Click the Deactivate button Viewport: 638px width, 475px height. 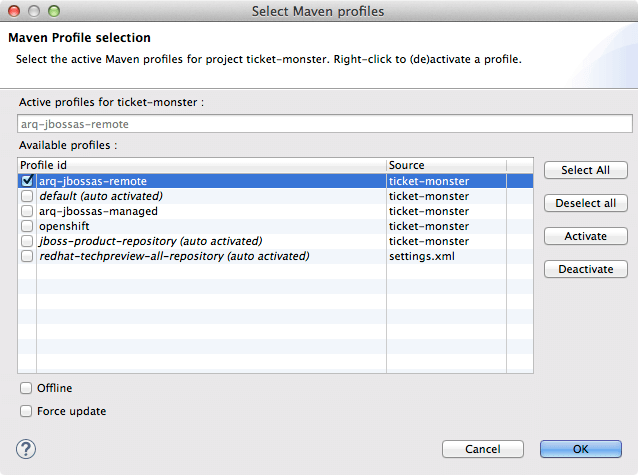point(585,269)
